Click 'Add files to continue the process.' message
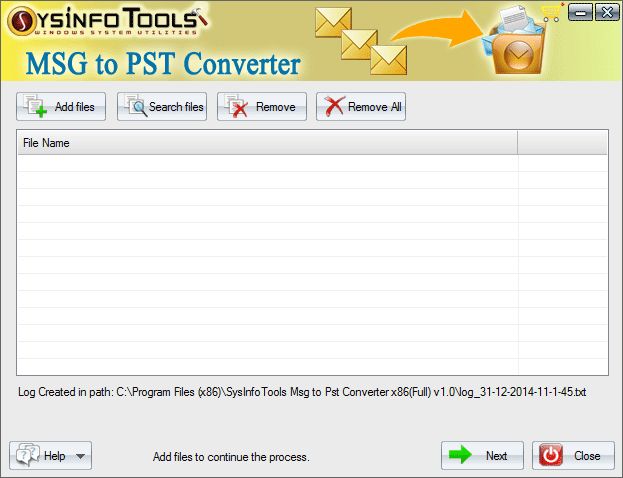The image size is (623, 478). coord(231,457)
